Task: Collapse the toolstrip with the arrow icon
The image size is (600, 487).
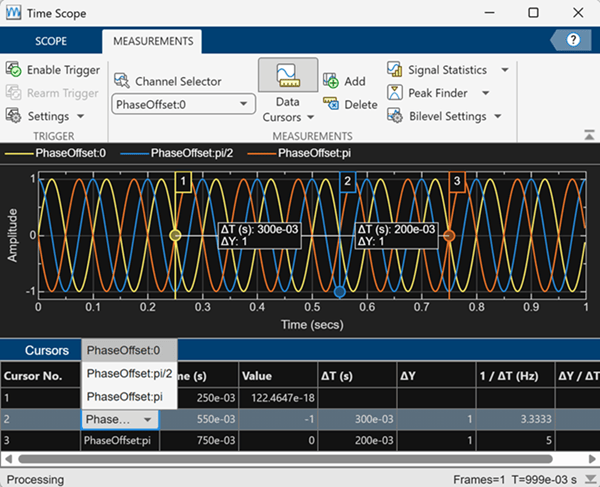Action: (x=589, y=135)
